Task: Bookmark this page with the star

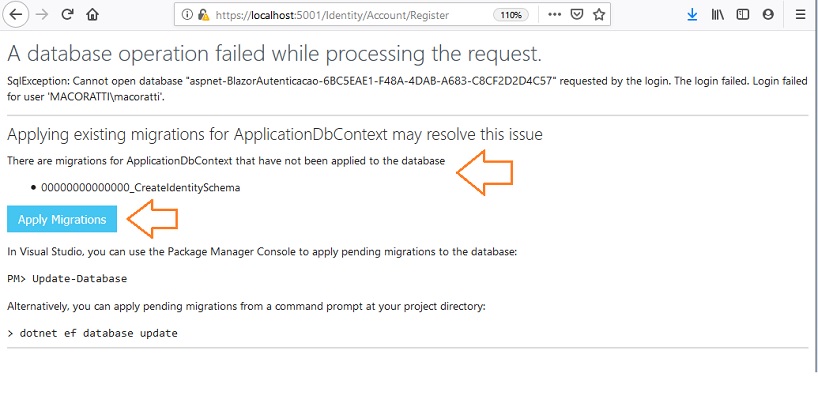Action: [x=598, y=15]
